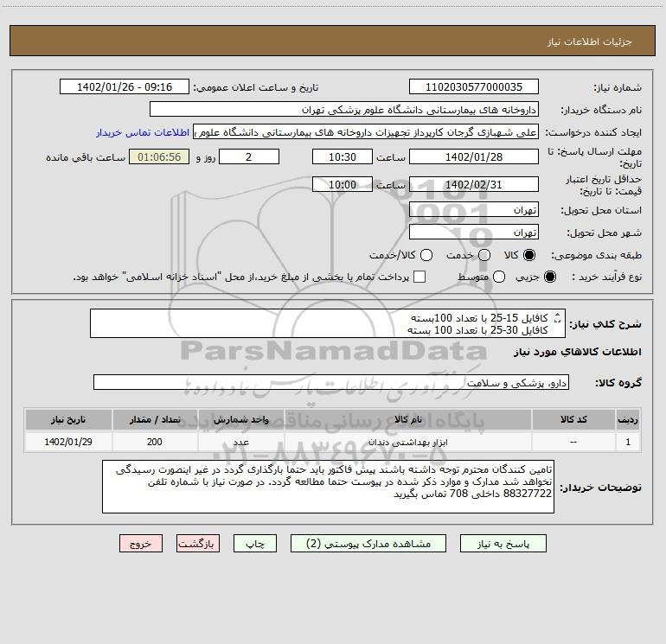Click the چاپ print button
This screenshot has height=644, width=666.
(x=255, y=544)
